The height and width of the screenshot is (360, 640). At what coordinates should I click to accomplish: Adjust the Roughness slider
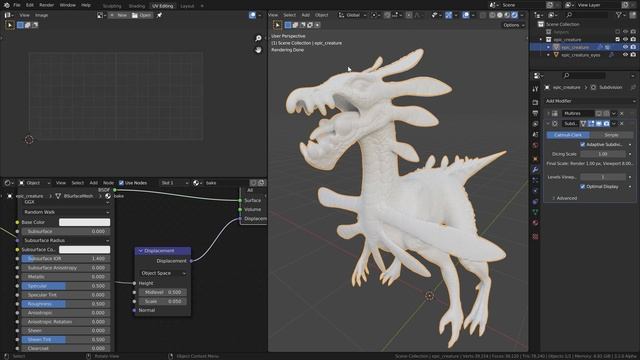(66, 304)
